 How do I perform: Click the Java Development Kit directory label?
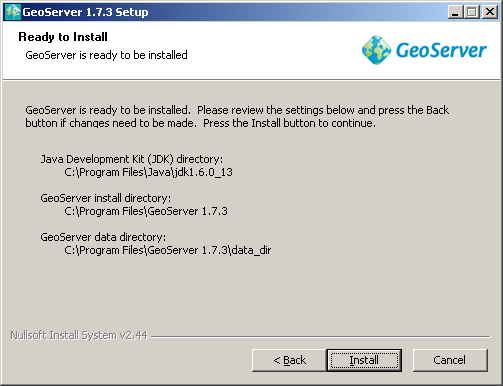[132, 159]
